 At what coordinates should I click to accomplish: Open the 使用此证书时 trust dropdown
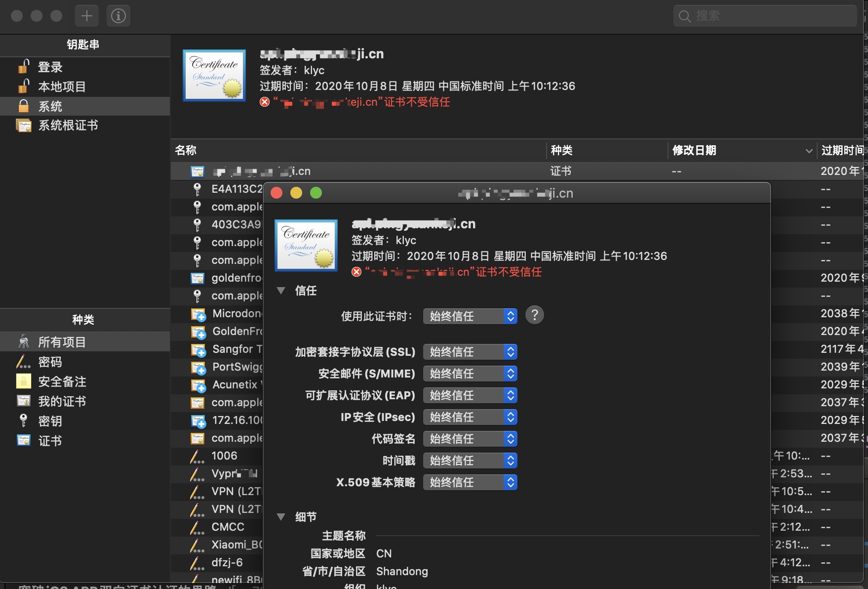(470, 316)
